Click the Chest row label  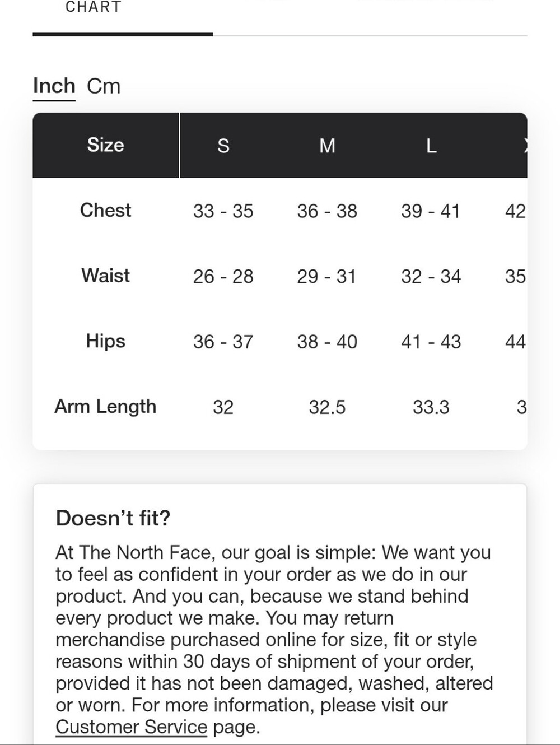[x=105, y=210]
